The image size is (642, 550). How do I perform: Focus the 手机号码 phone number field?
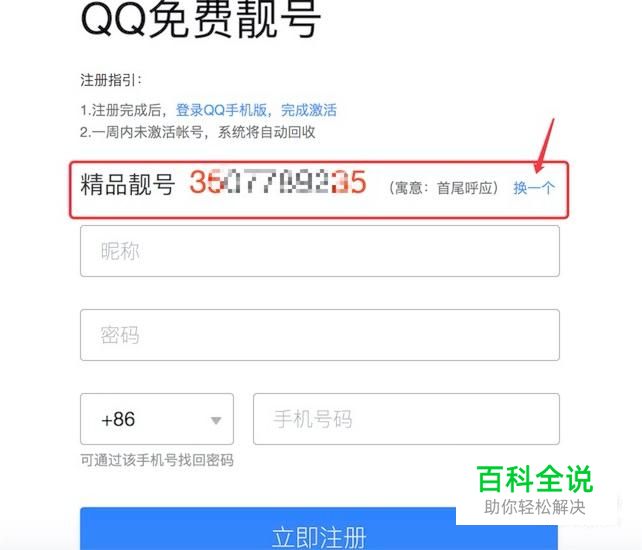pos(406,419)
